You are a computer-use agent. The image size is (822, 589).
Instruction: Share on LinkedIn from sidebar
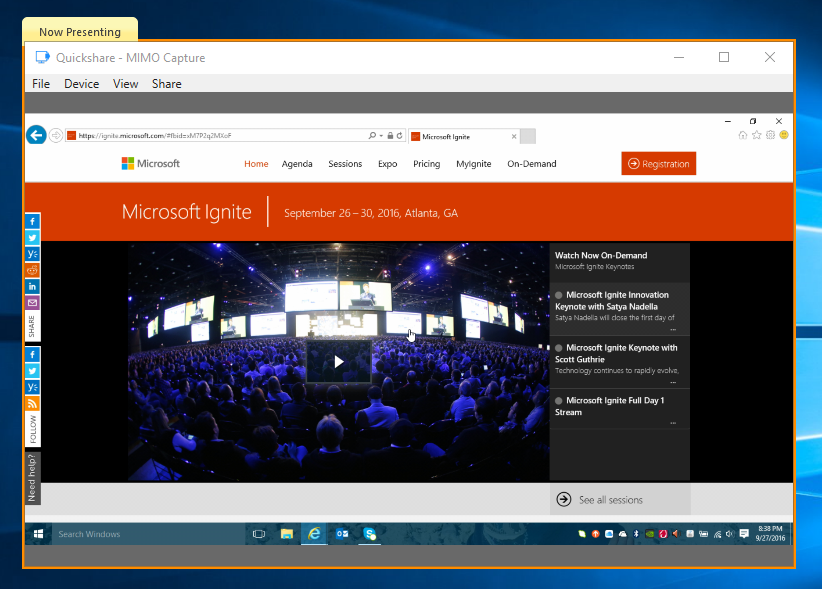coord(33,287)
